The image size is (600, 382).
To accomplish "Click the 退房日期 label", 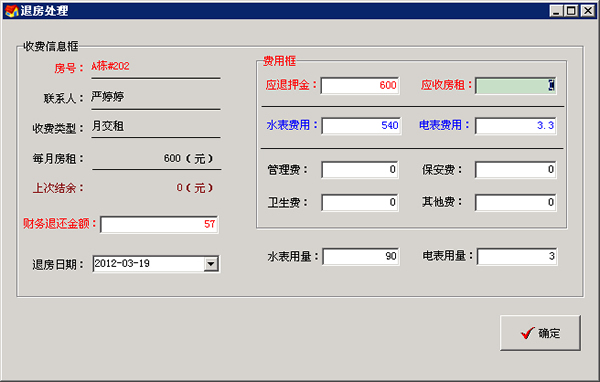I will 58,264.
